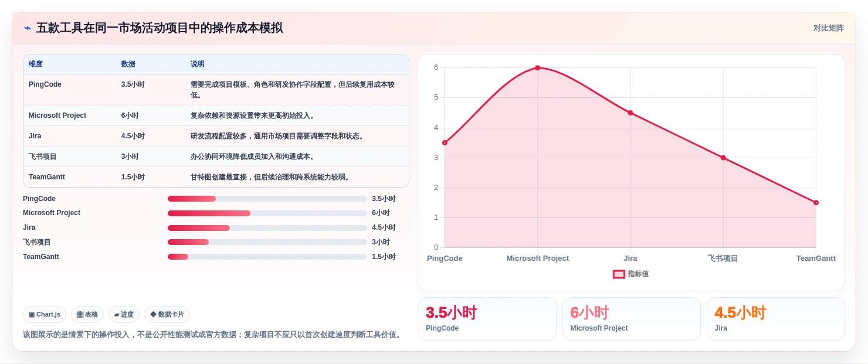Click the Microsoft Project x-axis label
This screenshot has width=868, height=364.
coord(537,258)
